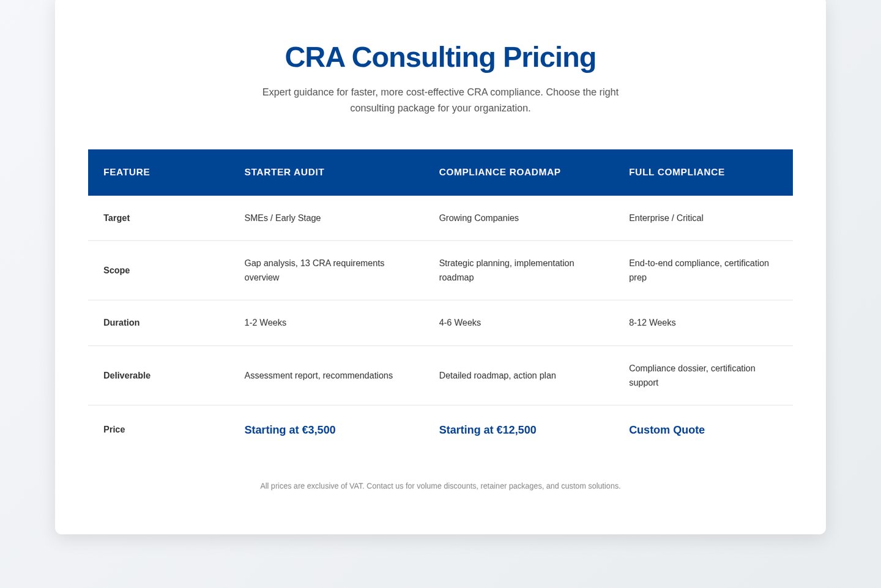The width and height of the screenshot is (881, 588).
Task: Select the Starter Audit column header
Action: pyautogui.click(x=284, y=173)
